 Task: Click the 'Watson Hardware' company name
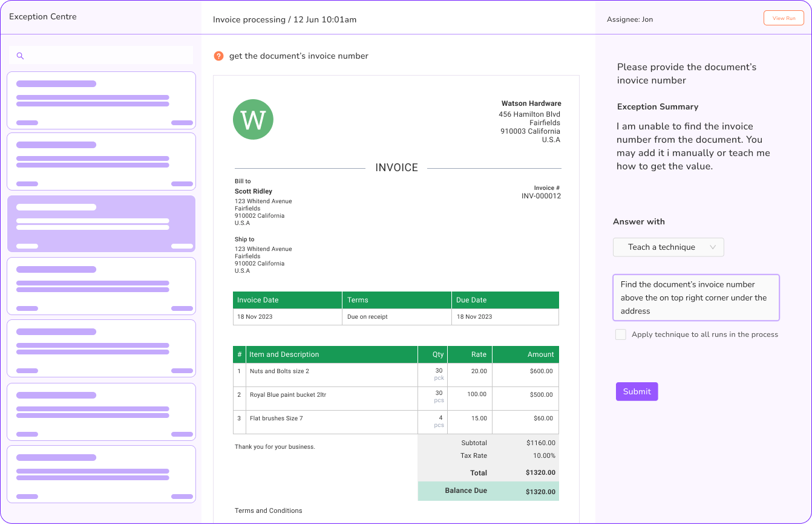(531, 103)
